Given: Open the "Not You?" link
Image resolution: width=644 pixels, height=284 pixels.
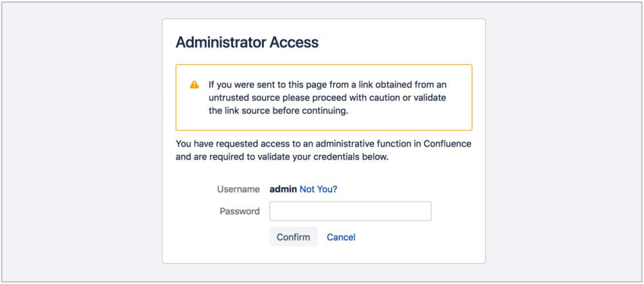Looking at the screenshot, I should 318,189.
